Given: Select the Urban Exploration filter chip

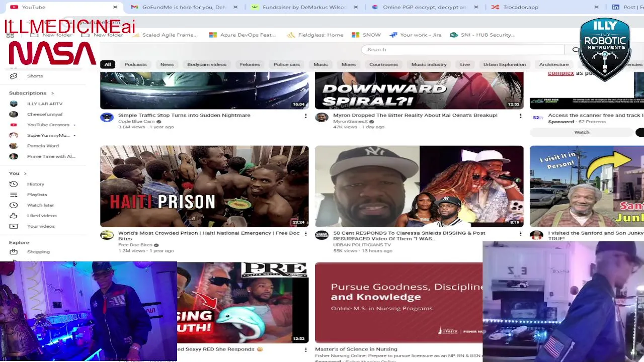Looking at the screenshot, I should 505,64.
